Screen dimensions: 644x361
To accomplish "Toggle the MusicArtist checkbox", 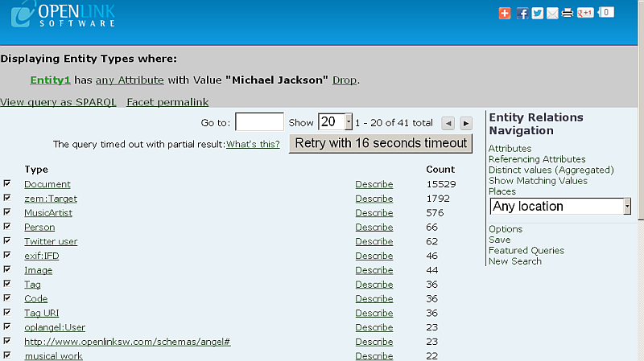I will [x=7, y=211].
